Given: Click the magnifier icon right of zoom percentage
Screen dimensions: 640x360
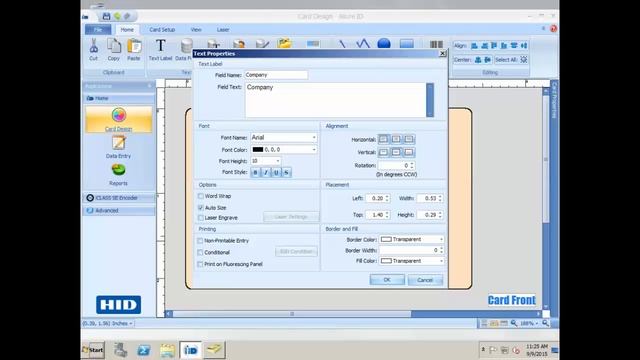Looking at the screenshot, I should click(x=545, y=323).
